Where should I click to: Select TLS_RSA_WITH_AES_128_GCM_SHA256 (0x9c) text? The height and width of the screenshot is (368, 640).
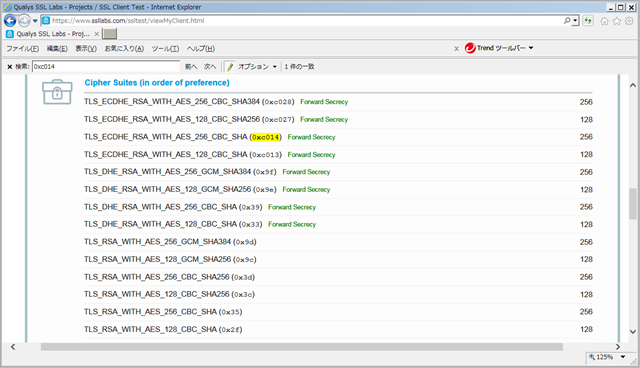click(x=170, y=259)
